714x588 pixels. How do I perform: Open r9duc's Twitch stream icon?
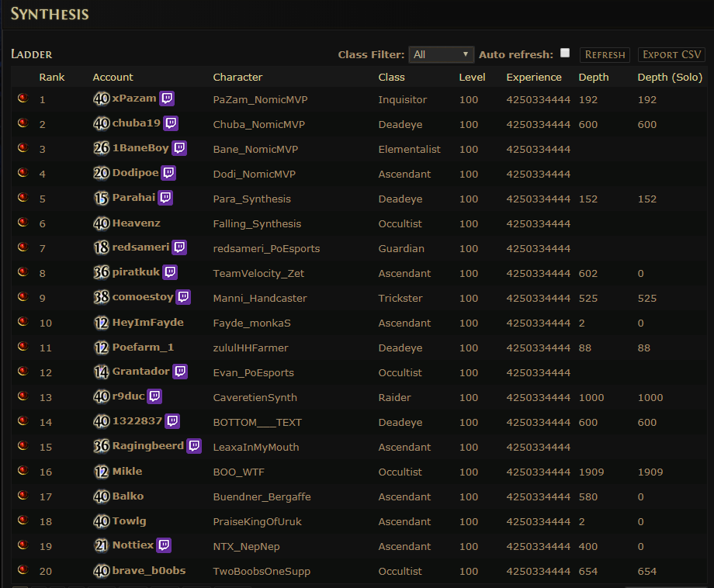pos(154,396)
